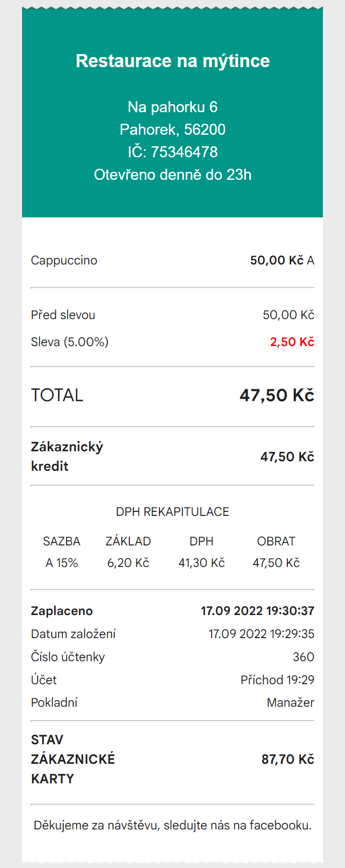The image size is (345, 868).
Task: Select the receipt number 360
Action: pos(303,657)
